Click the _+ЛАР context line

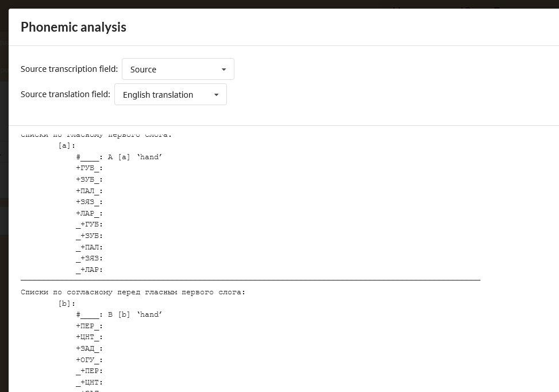88,269
